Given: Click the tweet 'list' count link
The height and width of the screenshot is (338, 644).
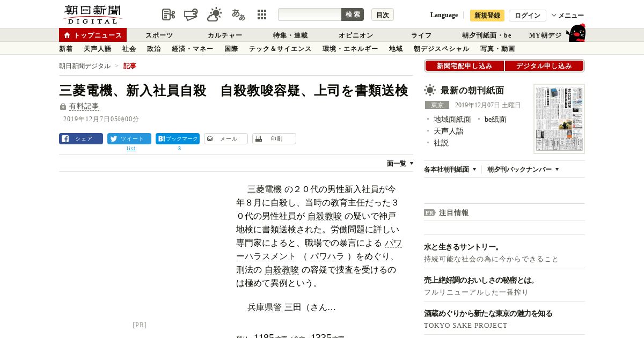Looking at the screenshot, I should (131, 149).
